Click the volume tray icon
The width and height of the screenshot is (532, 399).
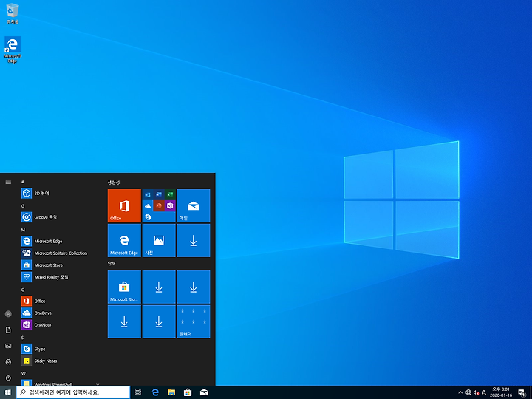[x=476, y=392]
